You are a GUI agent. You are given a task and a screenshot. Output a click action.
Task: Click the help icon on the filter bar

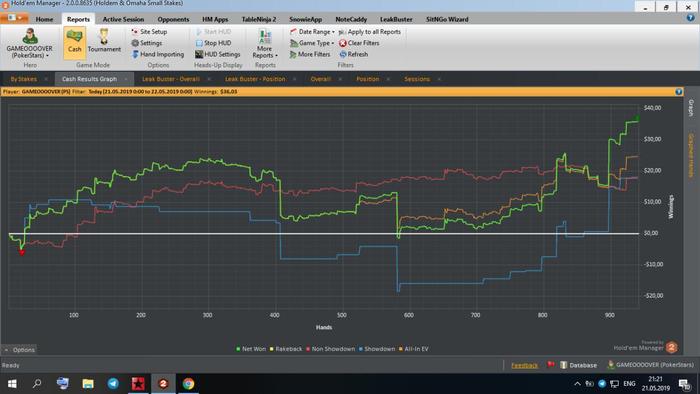[679, 91]
